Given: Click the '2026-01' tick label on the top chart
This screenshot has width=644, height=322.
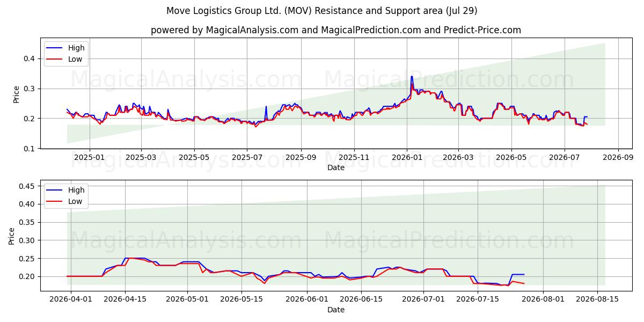Looking at the screenshot, I should (x=406, y=157).
